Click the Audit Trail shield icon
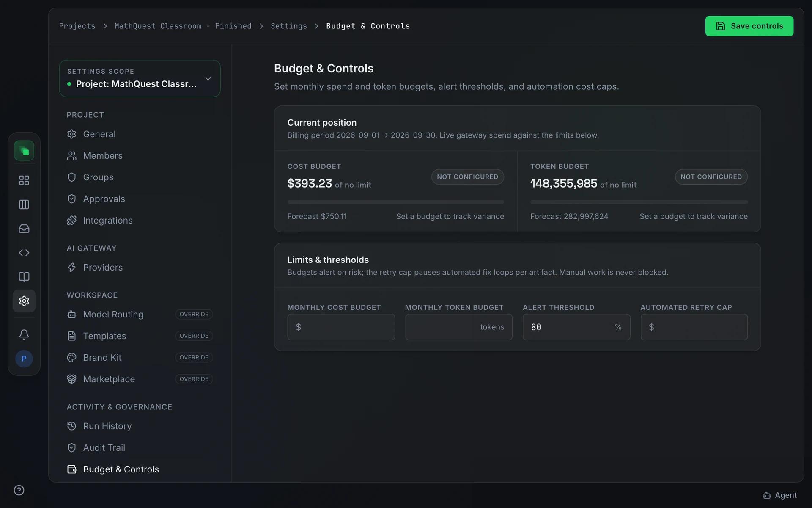This screenshot has width=812, height=508. 71,448
